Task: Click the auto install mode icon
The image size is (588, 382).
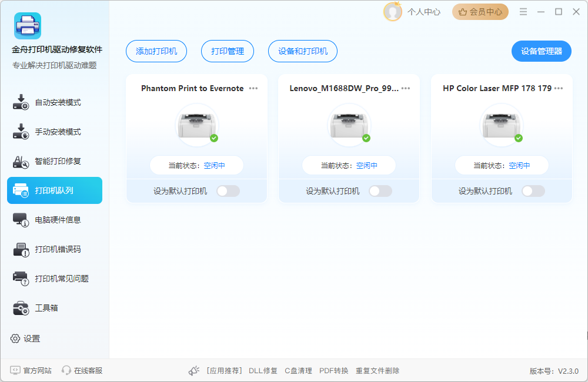Action: pos(21,102)
